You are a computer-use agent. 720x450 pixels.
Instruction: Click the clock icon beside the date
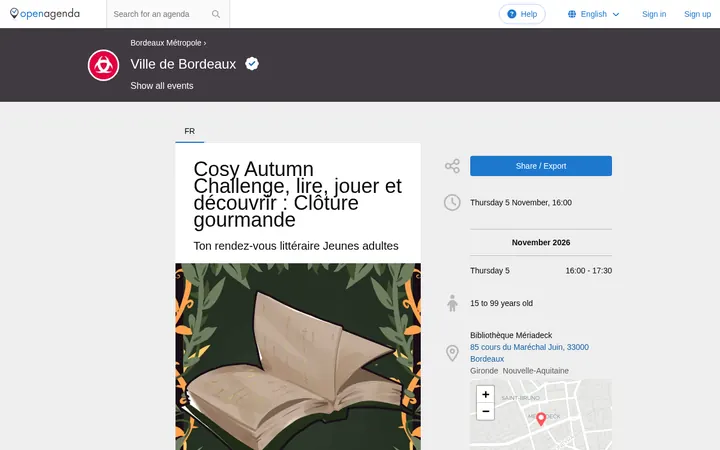452,202
